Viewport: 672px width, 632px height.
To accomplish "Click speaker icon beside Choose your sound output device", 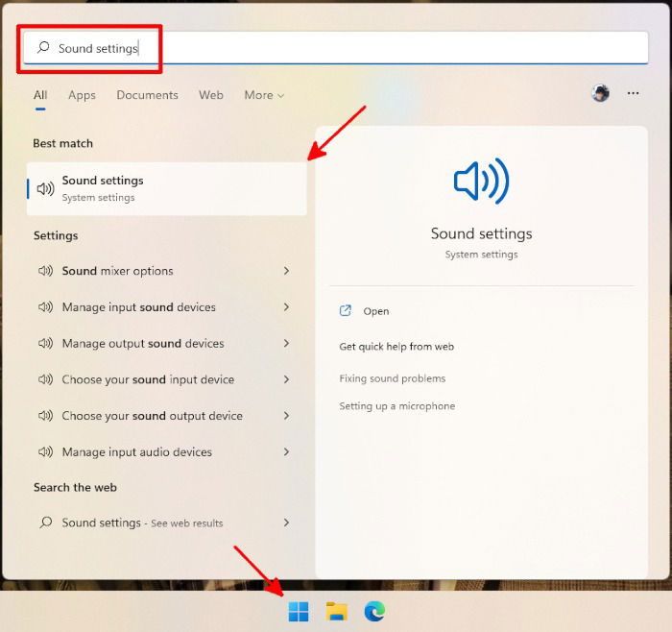I will tap(45, 416).
